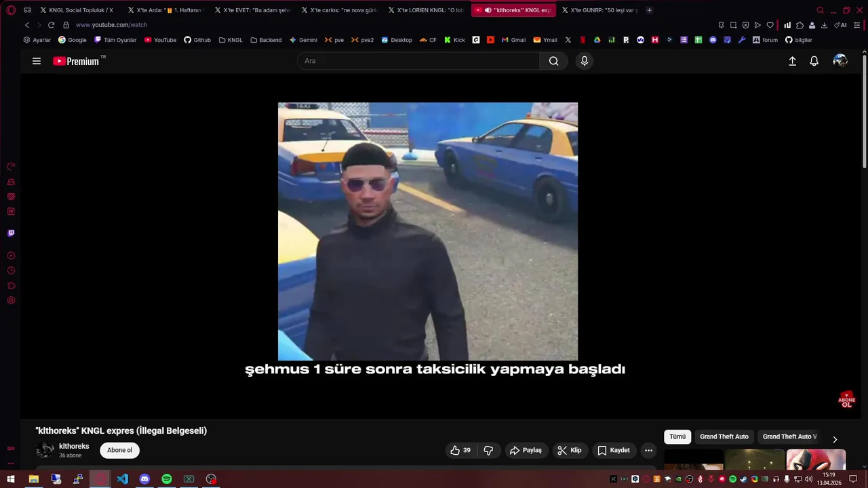Screen dimensions: 868x488
Task: Open History clock in Opera sidebar
Action: click(x=11, y=270)
